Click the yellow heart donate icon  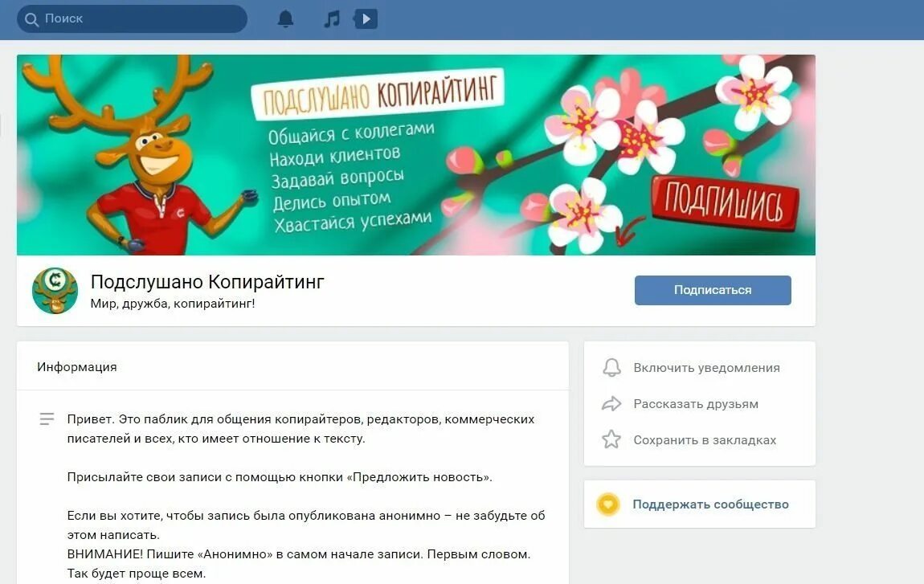coord(608,504)
